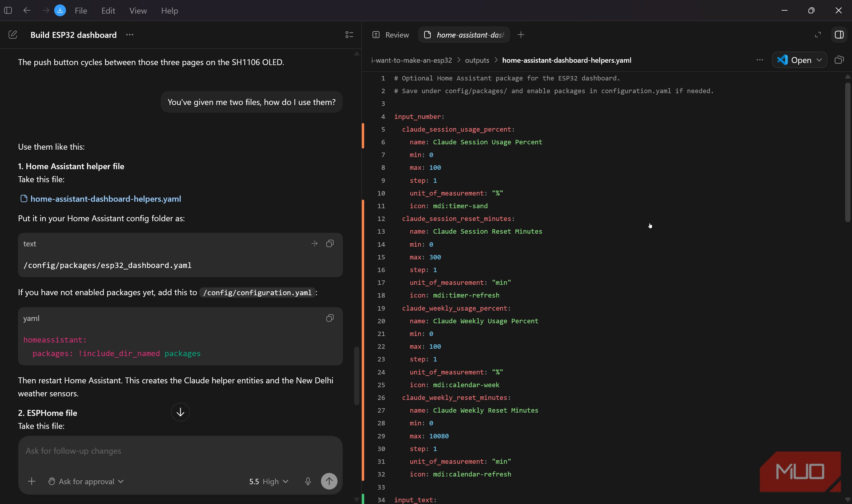Click line 34 'input_text:' in editor
Screen dimensions: 852x504
point(415,500)
